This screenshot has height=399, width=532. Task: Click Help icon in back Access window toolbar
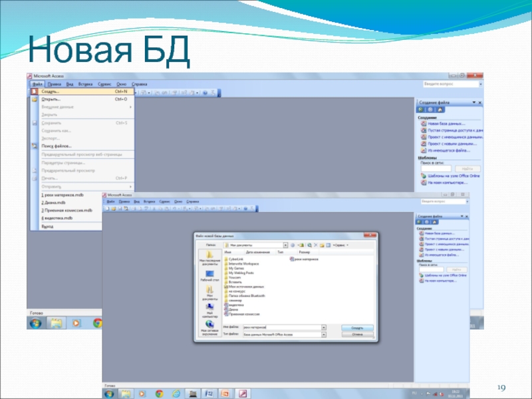pyautogui.click(x=205, y=92)
